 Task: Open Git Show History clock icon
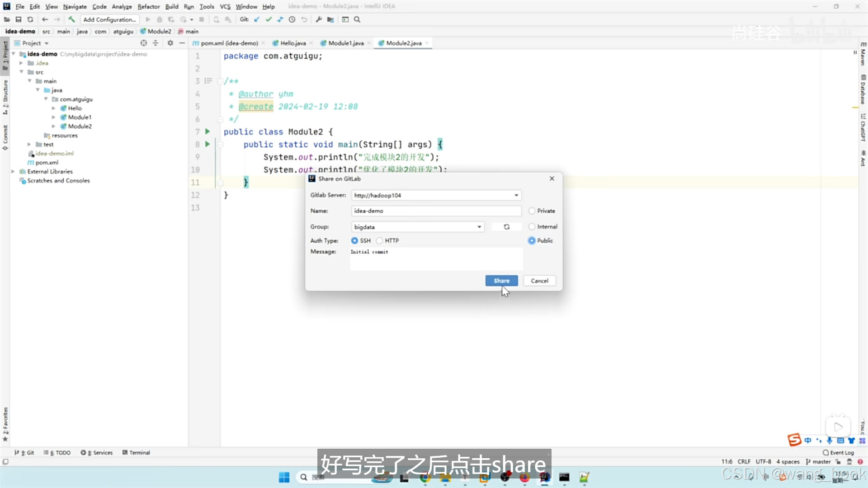[292, 19]
